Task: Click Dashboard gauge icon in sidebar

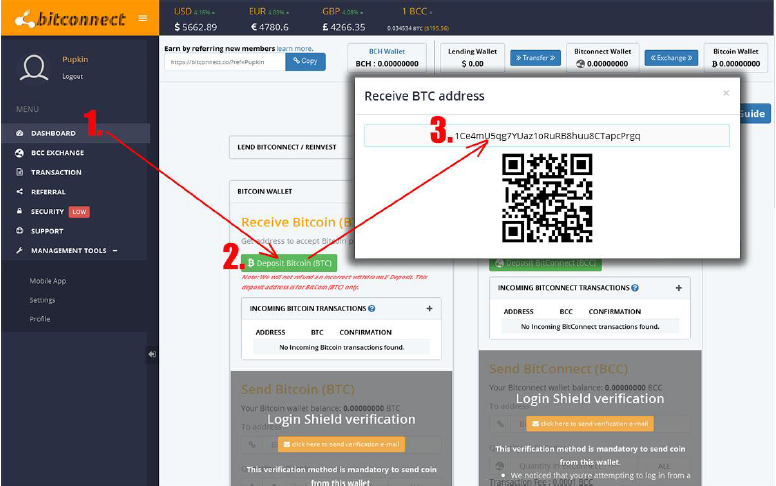Action: tap(20, 133)
